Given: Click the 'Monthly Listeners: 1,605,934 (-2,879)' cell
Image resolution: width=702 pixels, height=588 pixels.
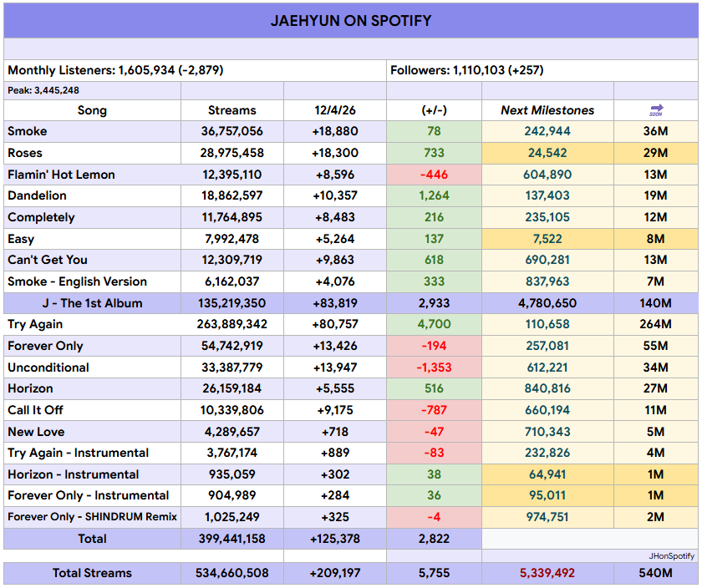Looking at the screenshot, I should pyautogui.click(x=196, y=70).
